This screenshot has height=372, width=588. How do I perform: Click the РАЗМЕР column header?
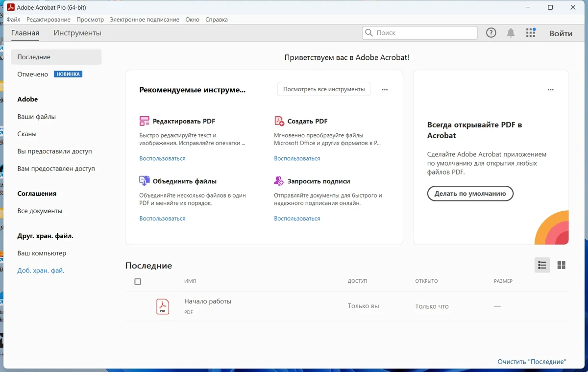click(503, 281)
